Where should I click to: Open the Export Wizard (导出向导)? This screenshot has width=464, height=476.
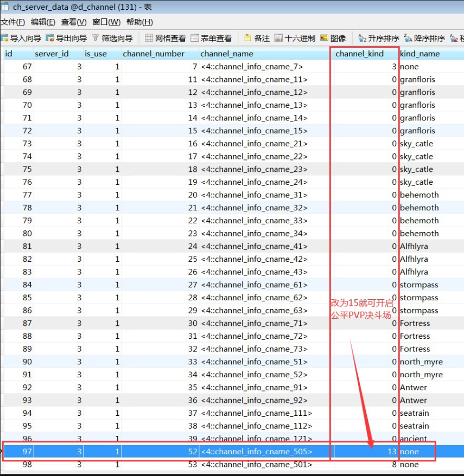[67, 38]
